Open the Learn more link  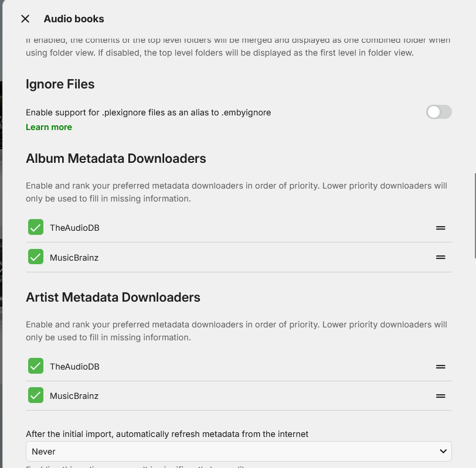49,127
